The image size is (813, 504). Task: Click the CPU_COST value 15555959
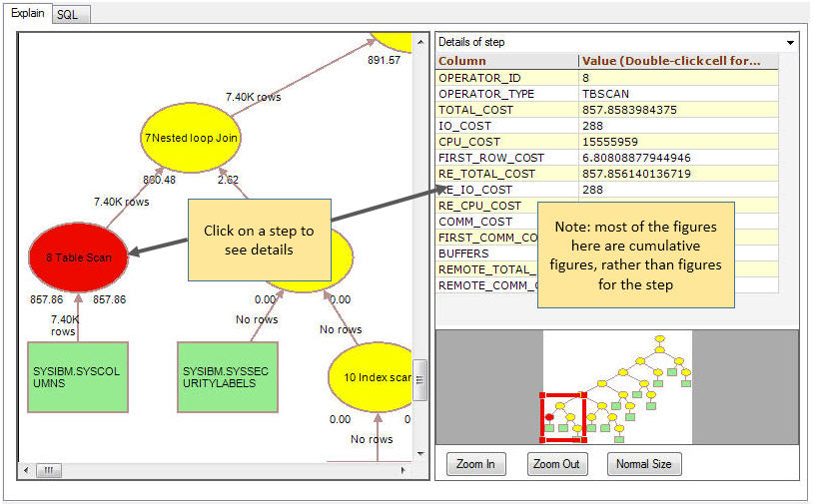678,142
